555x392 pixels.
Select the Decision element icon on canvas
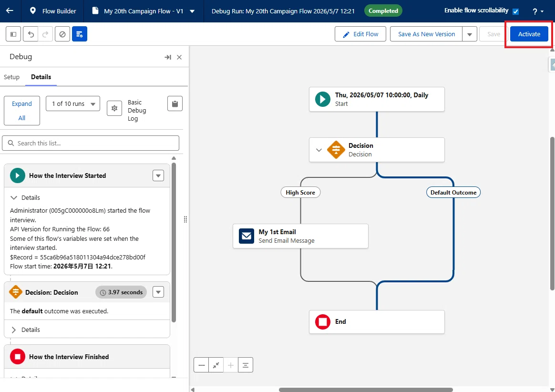[336, 150]
